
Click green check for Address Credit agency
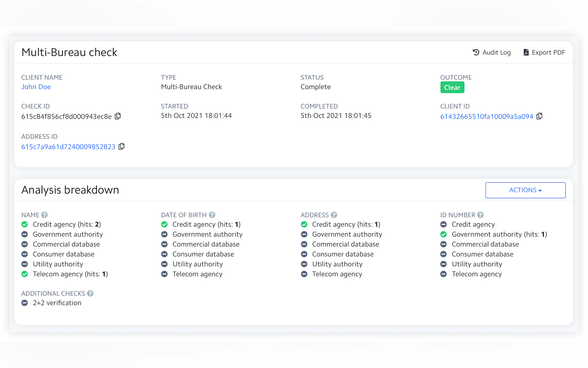304,224
